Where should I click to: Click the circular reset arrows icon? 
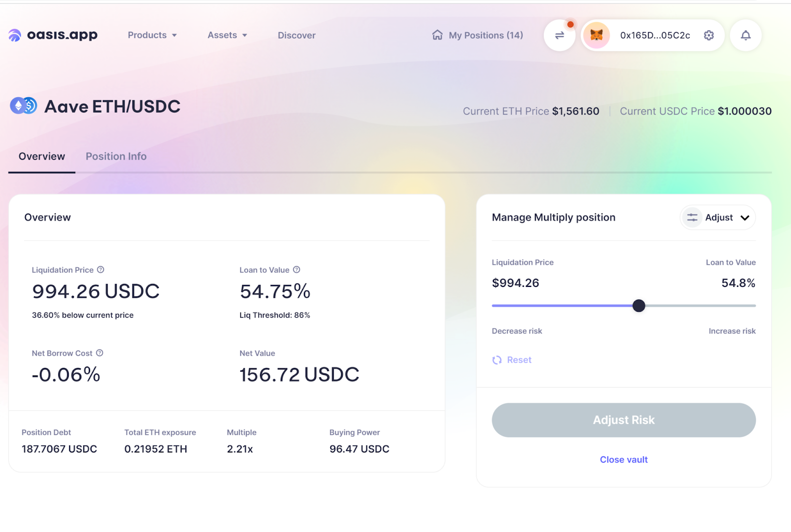[x=497, y=360]
